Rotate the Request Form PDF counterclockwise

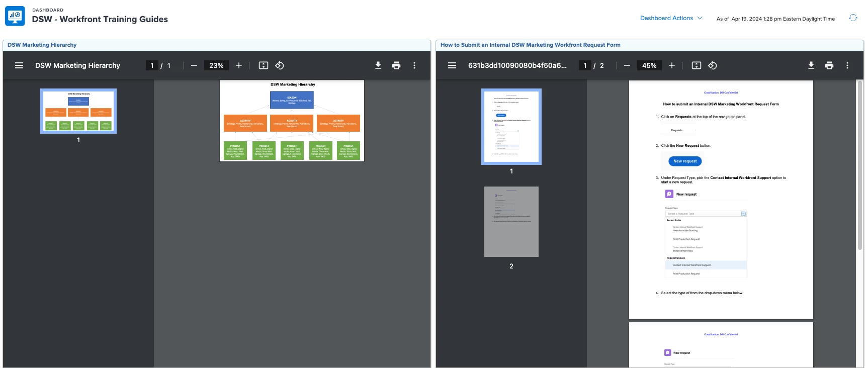713,65
